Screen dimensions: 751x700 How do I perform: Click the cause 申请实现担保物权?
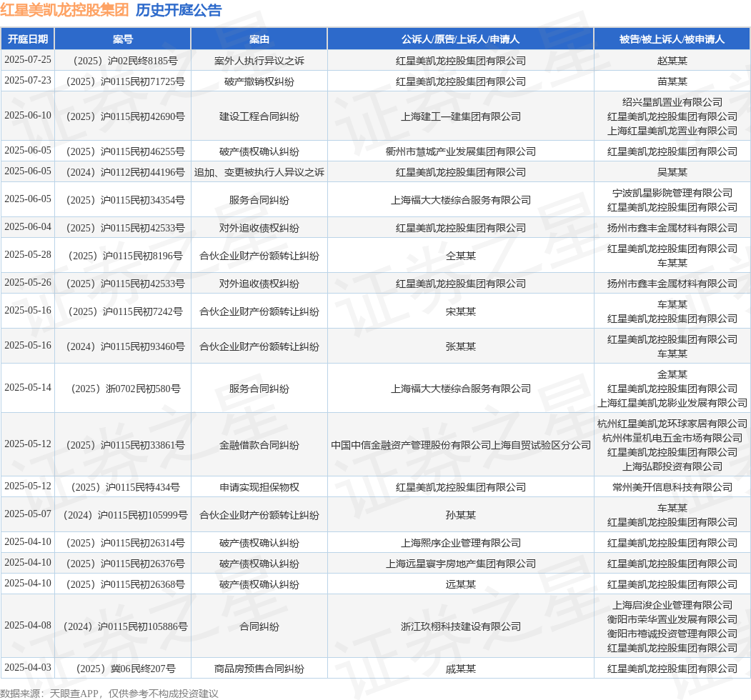[259, 487]
